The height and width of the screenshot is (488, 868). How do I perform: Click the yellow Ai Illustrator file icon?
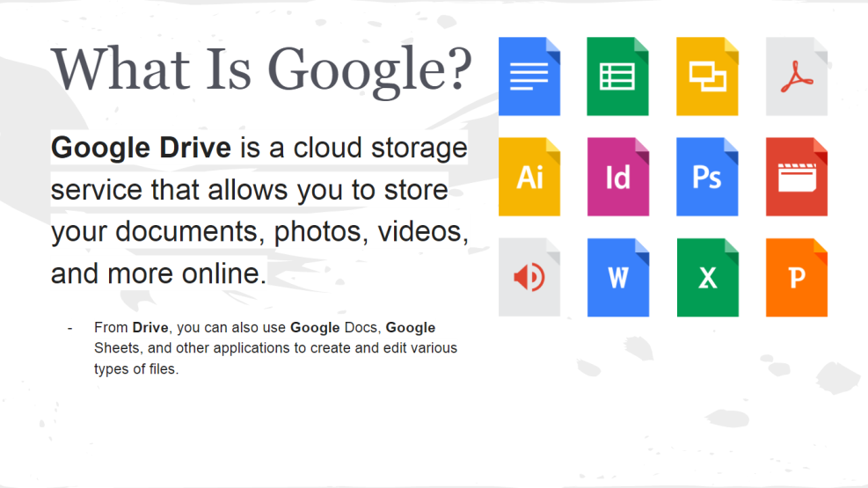coord(529,177)
